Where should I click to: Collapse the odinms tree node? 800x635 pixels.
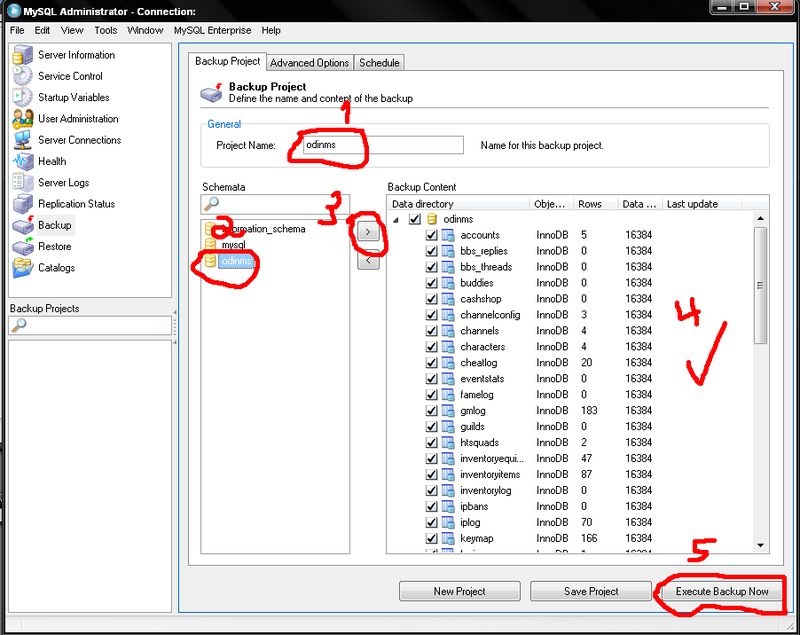coord(397,219)
